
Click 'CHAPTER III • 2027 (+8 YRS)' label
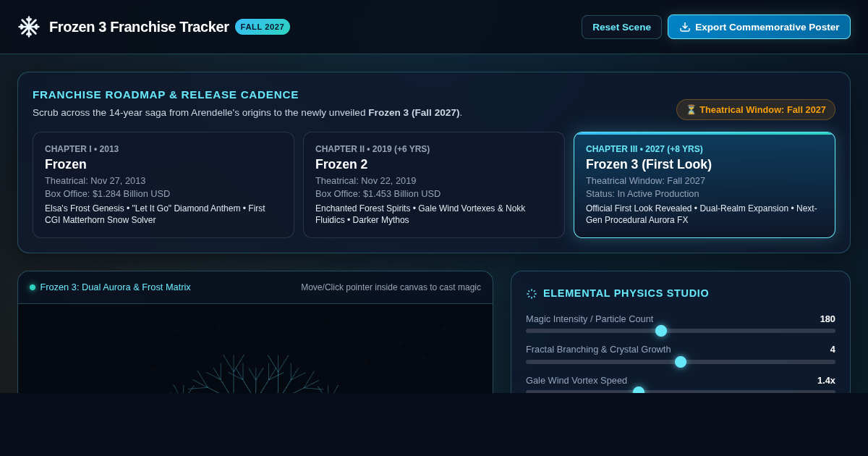point(644,149)
